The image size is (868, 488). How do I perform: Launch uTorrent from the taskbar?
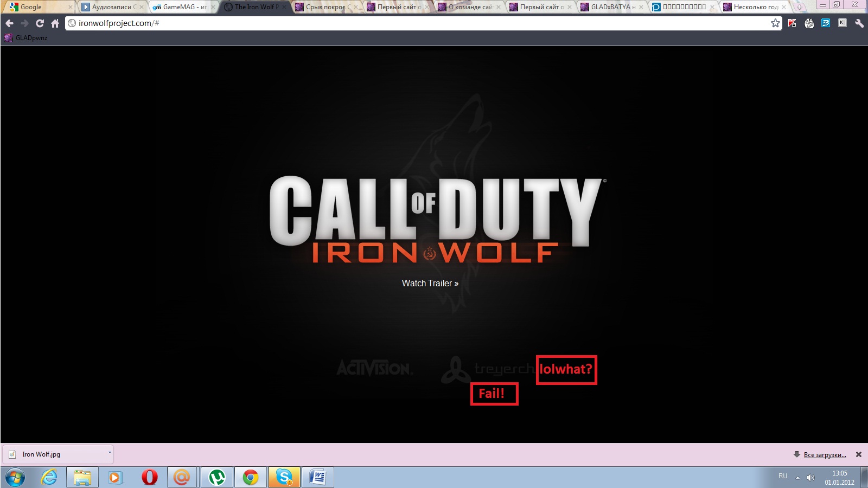click(217, 477)
